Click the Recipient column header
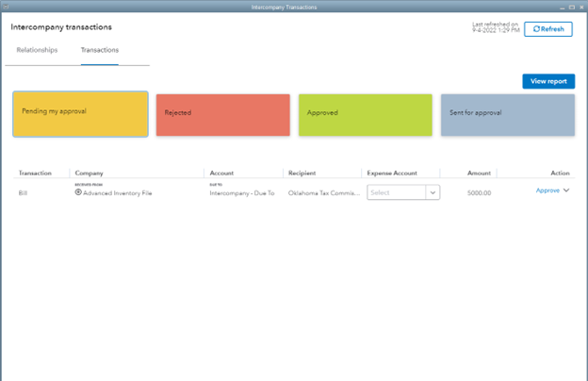This screenshot has height=381, width=588. tap(302, 173)
